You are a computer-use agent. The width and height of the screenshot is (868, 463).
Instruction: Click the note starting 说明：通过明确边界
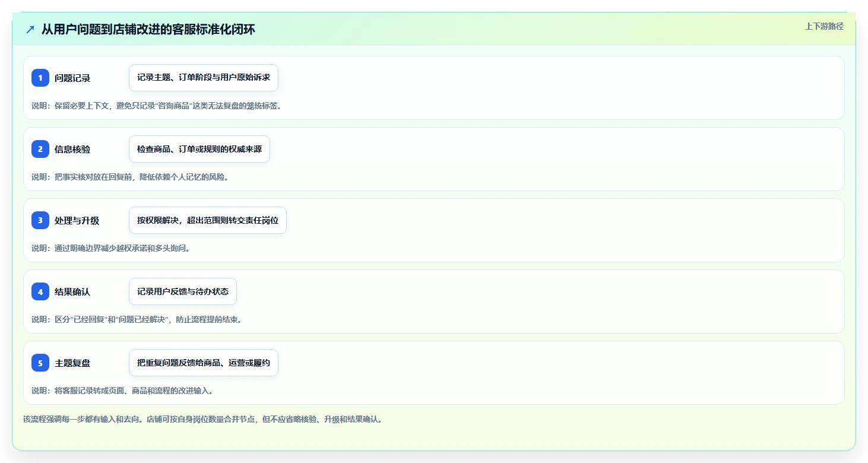(x=111, y=248)
